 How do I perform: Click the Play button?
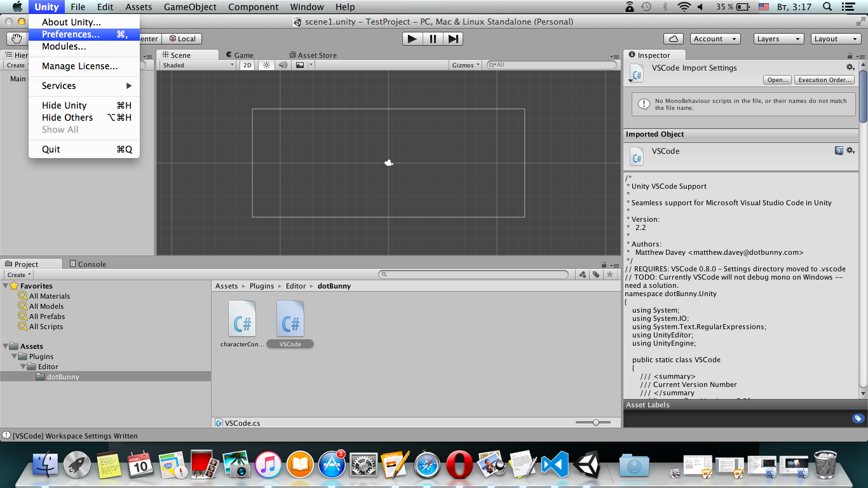click(412, 39)
